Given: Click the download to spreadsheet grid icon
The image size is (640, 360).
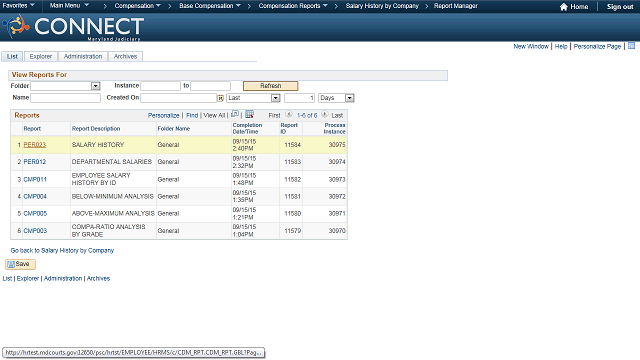Looking at the screenshot, I should point(249,114).
